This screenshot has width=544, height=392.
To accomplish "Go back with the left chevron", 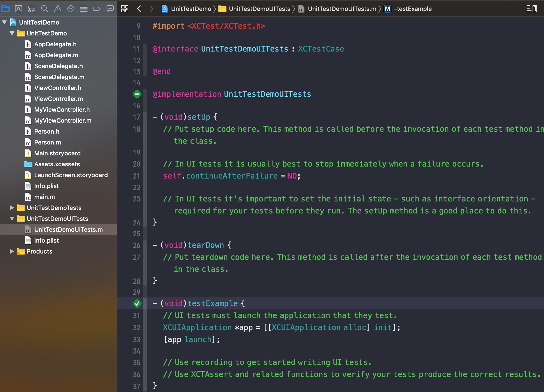I will [139, 9].
